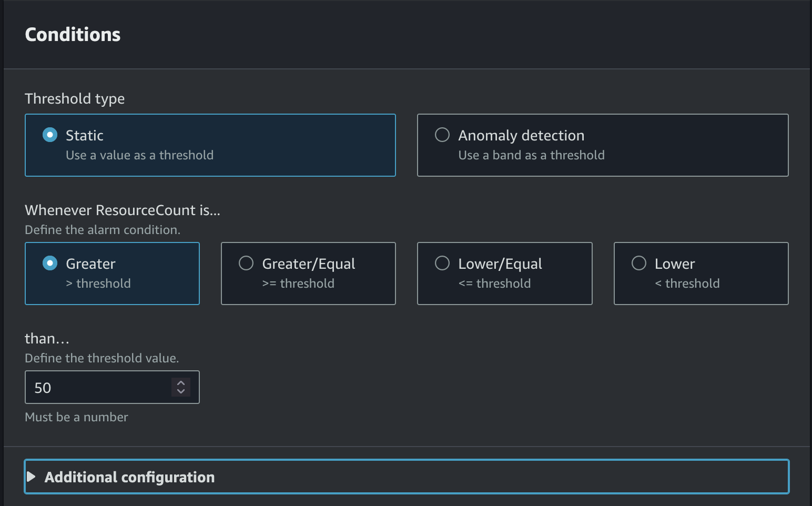The height and width of the screenshot is (506, 812).
Task: Select the Greater/Equal condition card
Action: pos(308,274)
